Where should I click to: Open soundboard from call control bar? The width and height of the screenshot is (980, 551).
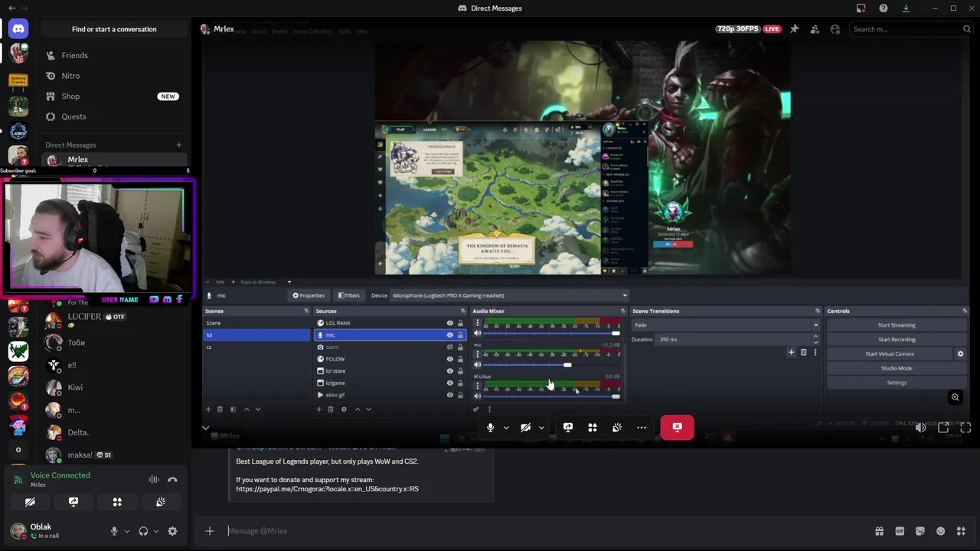(x=617, y=428)
